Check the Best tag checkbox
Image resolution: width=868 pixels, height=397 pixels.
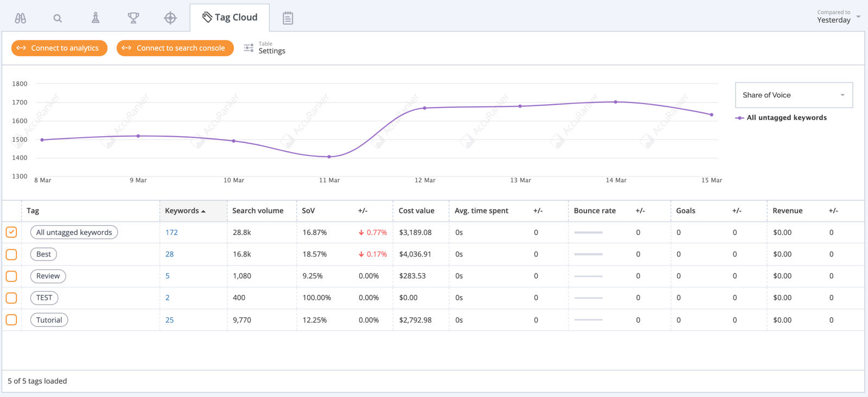coord(11,254)
